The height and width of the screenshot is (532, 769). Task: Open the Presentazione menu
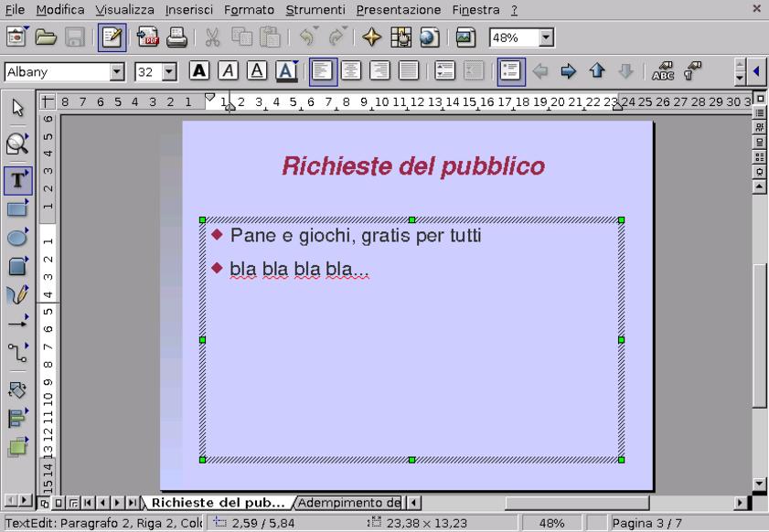pyautogui.click(x=398, y=9)
